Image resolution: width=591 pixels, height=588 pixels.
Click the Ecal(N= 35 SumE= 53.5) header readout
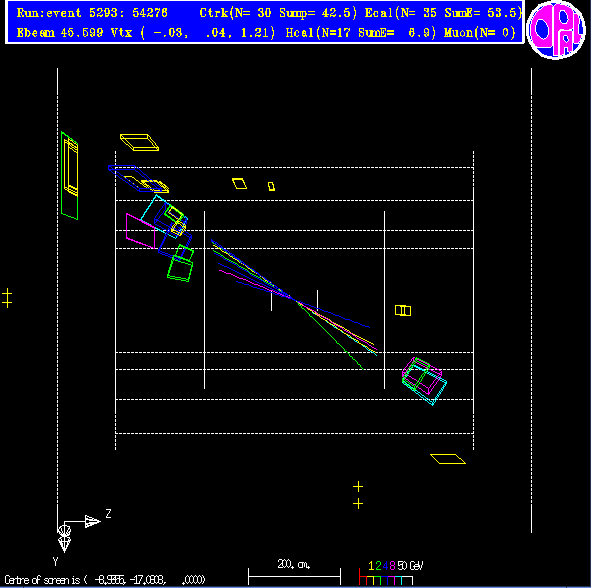443,13
